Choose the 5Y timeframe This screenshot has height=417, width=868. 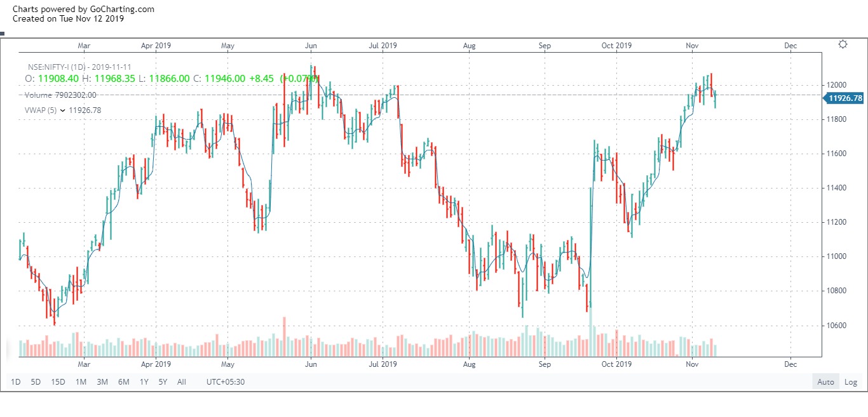click(163, 381)
